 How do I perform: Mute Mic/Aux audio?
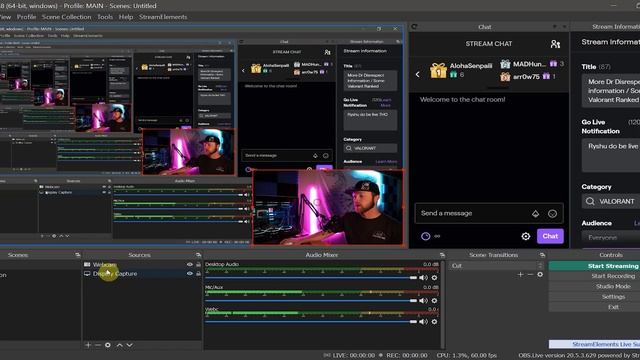424,300
